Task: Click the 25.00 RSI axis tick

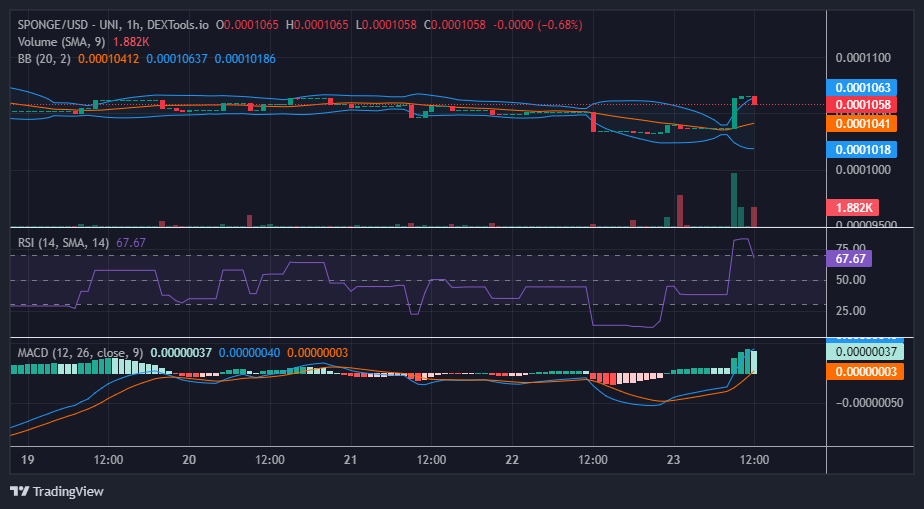Action: tap(851, 310)
